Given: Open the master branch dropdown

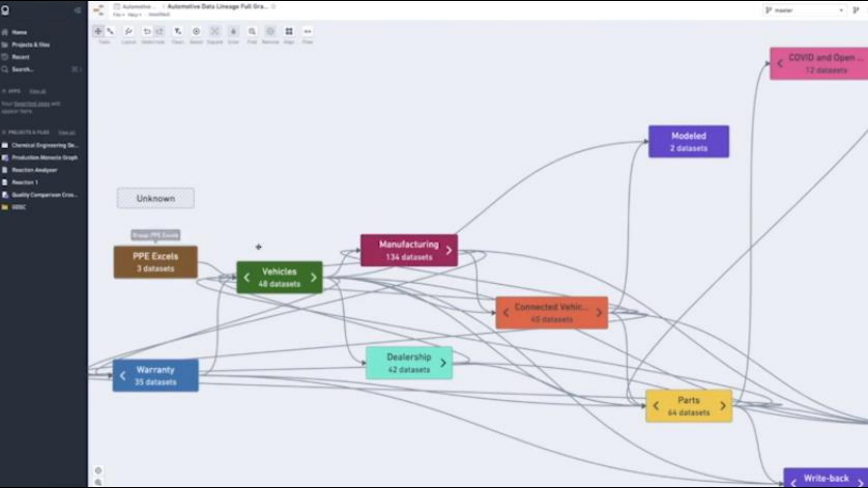Looking at the screenshot, I should click(804, 10).
